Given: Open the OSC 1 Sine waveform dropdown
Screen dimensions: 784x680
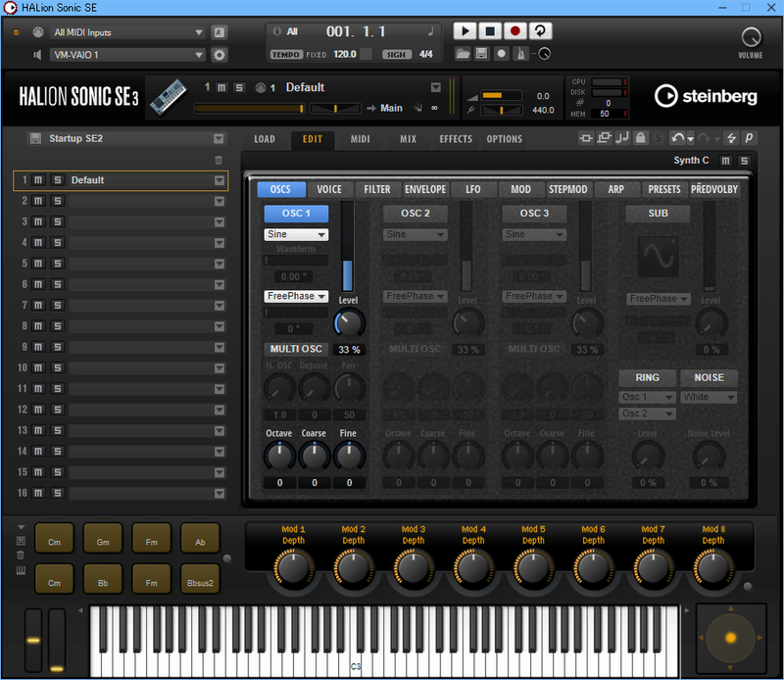Looking at the screenshot, I should pyautogui.click(x=296, y=234).
